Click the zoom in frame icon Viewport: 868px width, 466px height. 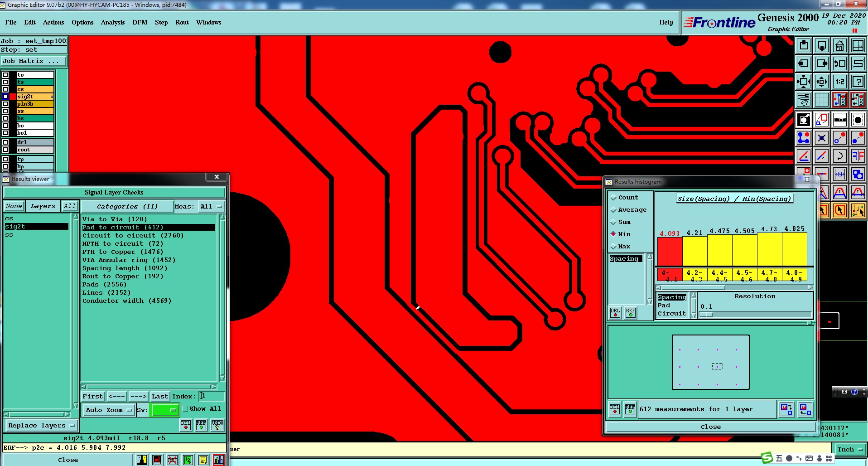(804, 82)
